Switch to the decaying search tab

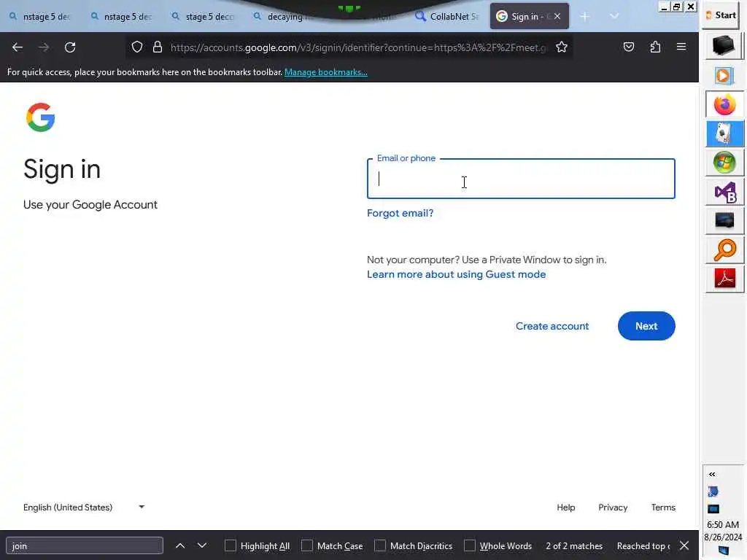coord(284,17)
